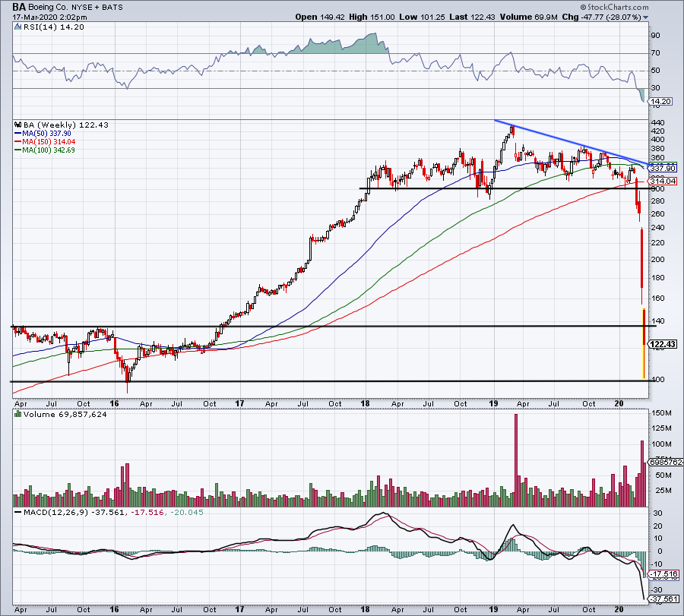Click the 6985762 volume tag on right axis
This screenshot has width=684, height=616.
[x=666, y=462]
